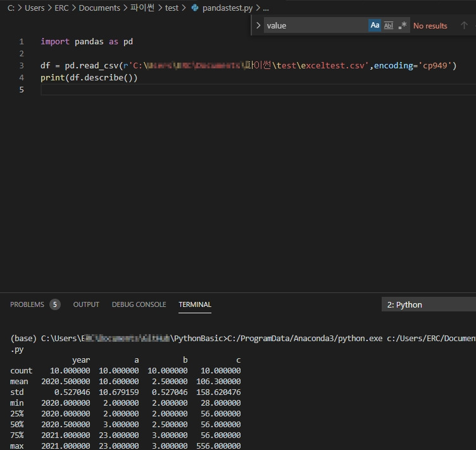Click the ERC breadcrumb segment

coord(61,8)
